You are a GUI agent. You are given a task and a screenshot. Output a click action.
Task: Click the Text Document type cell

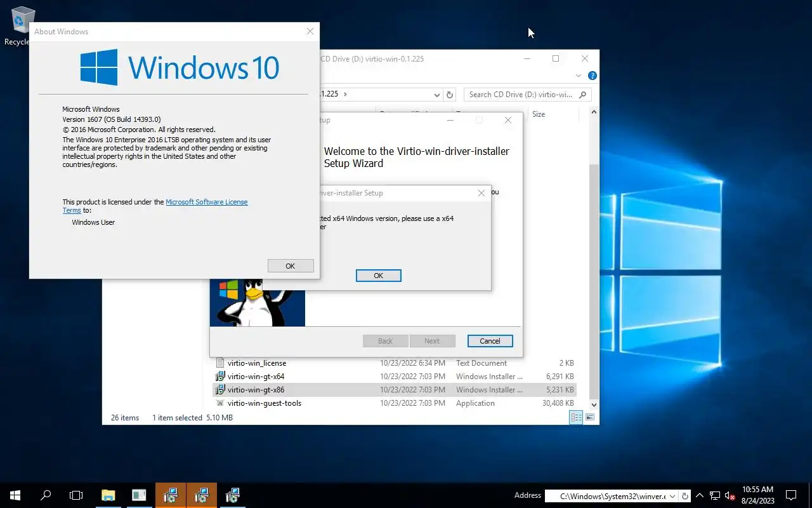481,363
